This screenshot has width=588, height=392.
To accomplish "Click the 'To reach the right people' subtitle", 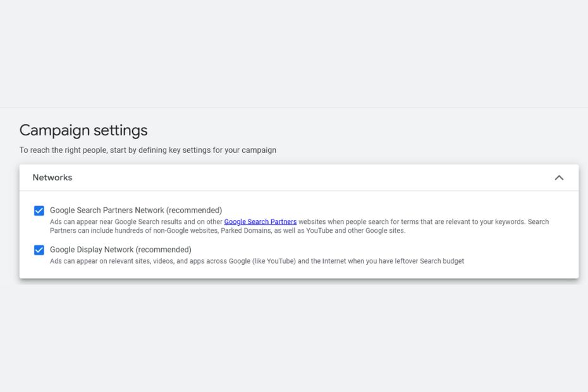I will [147, 150].
